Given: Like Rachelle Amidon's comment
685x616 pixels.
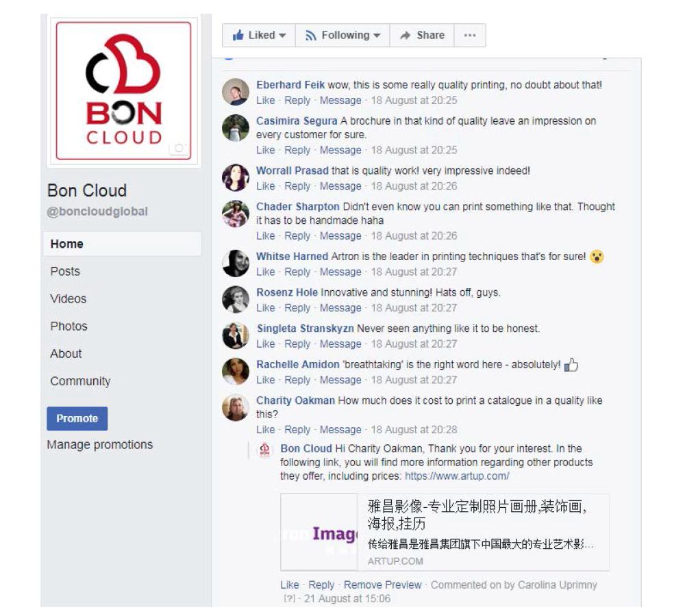Looking at the screenshot, I should click(266, 380).
